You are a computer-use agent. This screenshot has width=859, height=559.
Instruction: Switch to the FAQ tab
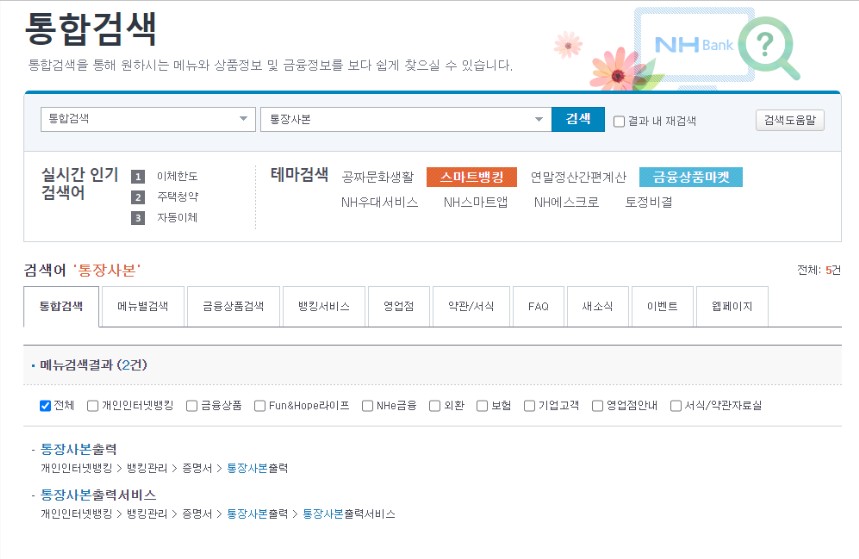coord(539,306)
